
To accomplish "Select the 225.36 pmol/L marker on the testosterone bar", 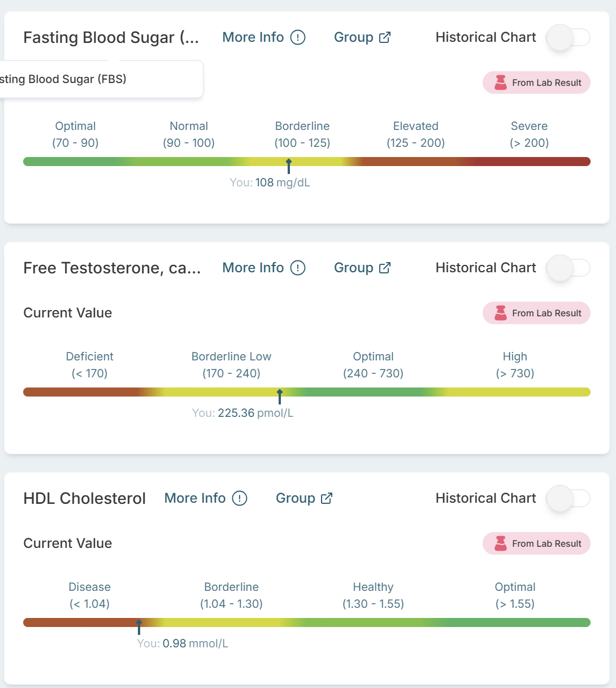I will 280,397.
